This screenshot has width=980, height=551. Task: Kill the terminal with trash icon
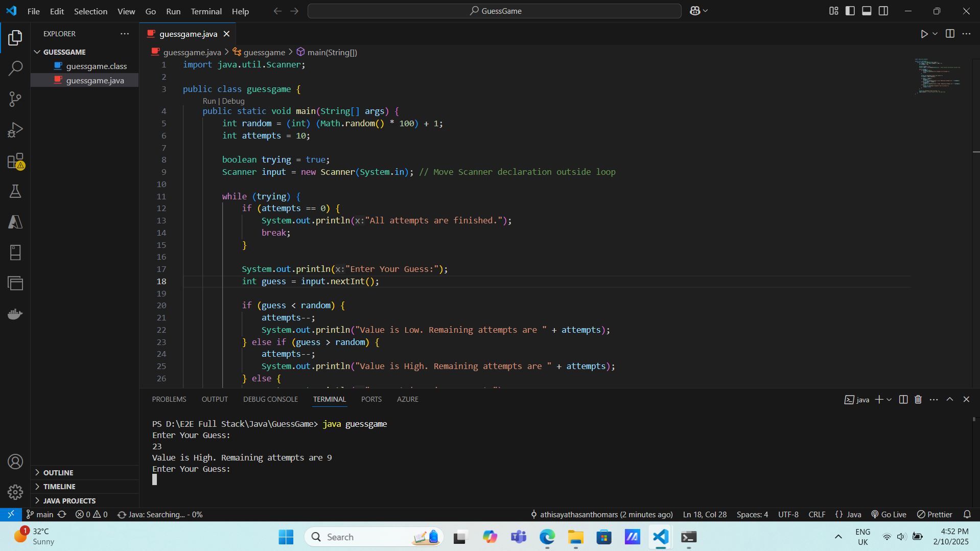(x=918, y=400)
